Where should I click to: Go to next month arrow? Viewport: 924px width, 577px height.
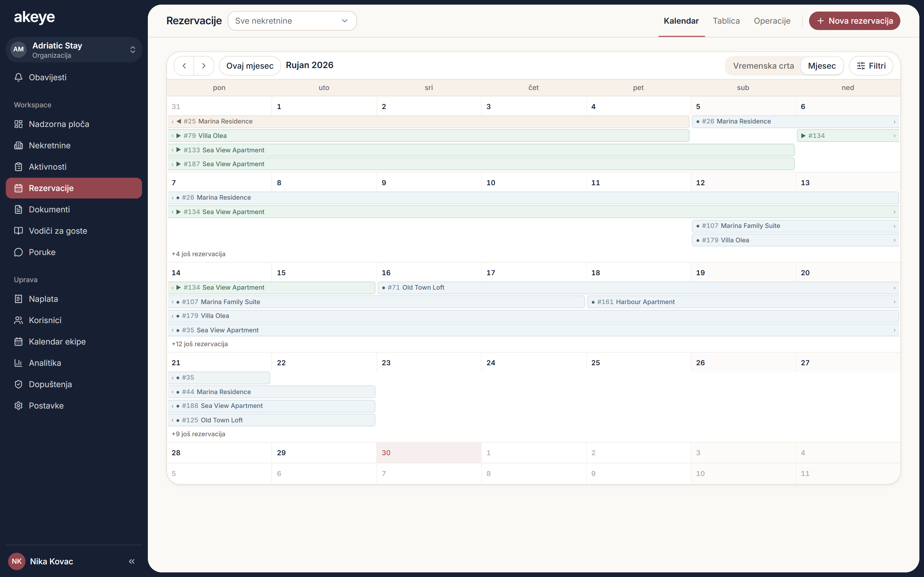(204, 66)
